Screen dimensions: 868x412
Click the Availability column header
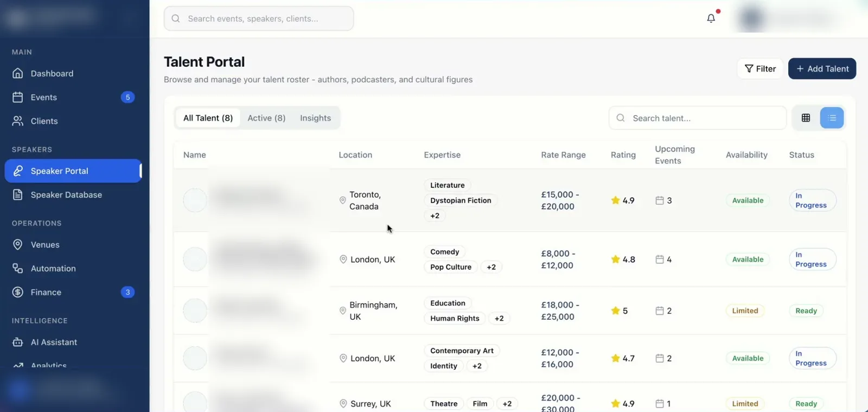pos(746,155)
